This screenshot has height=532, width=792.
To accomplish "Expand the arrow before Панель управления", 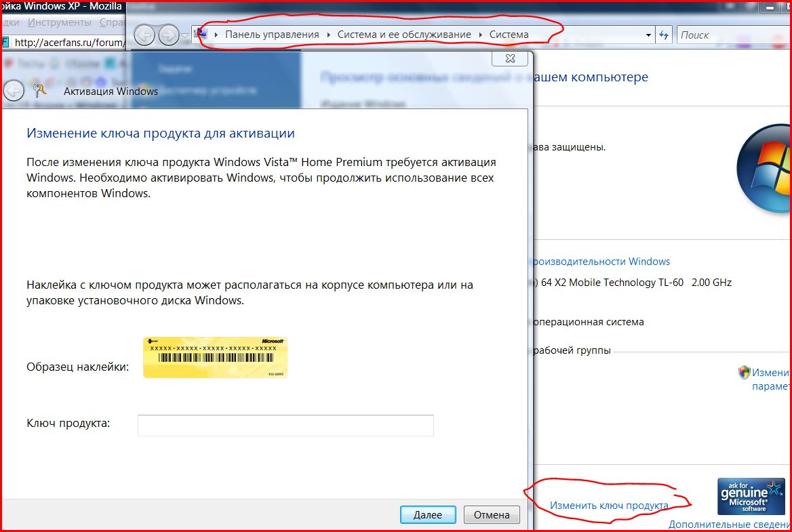I will (216, 35).
